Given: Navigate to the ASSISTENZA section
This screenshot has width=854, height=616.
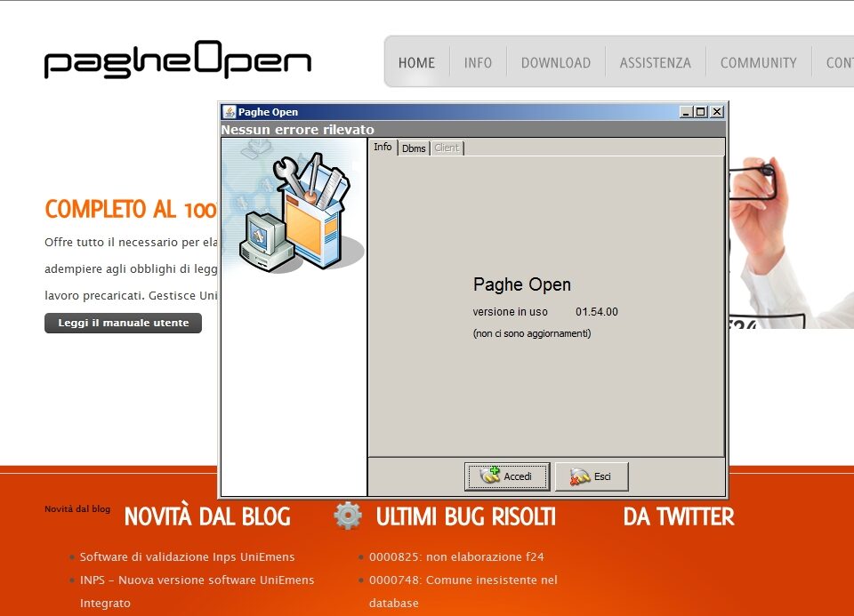Looking at the screenshot, I should coord(656,63).
